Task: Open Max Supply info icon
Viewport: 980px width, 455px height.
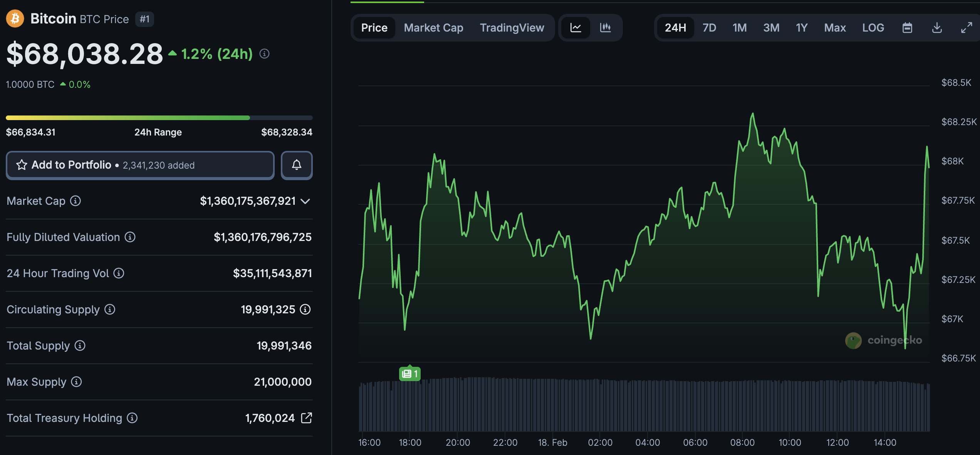Action: click(76, 382)
